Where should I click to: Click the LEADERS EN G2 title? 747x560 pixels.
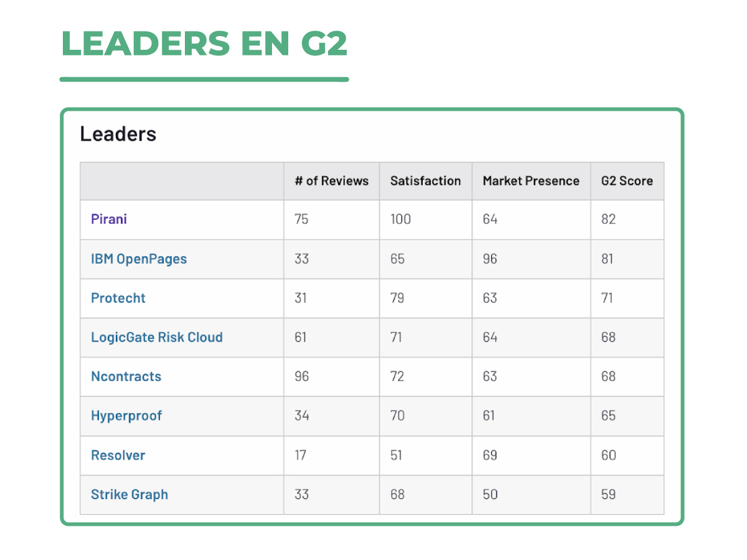(x=204, y=44)
